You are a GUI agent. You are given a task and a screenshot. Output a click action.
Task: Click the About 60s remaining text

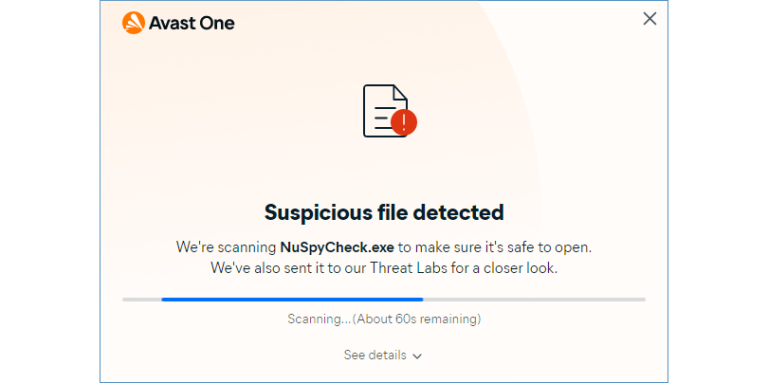coord(416,319)
